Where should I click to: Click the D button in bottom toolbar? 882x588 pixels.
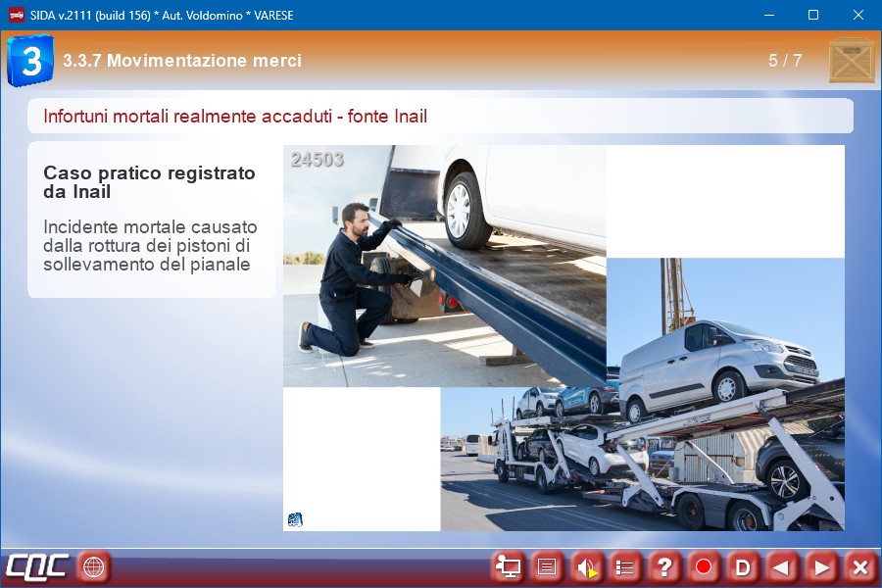tap(743, 566)
